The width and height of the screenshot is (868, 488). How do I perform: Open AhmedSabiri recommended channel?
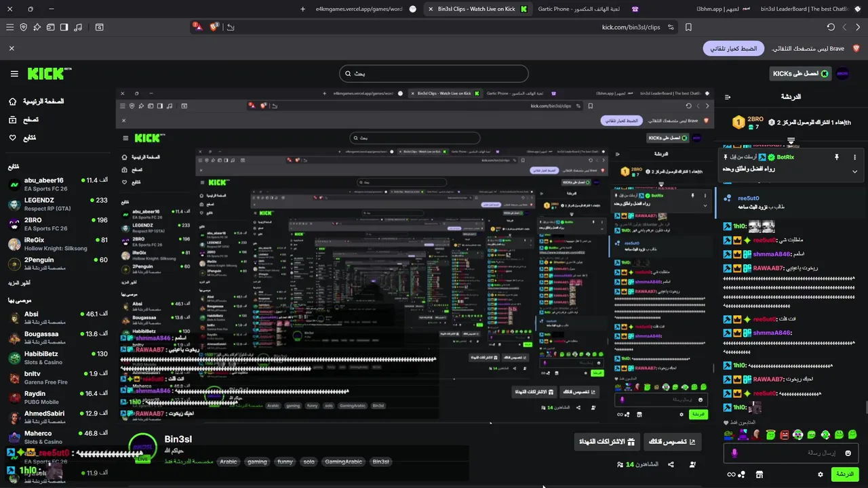[x=57, y=417]
